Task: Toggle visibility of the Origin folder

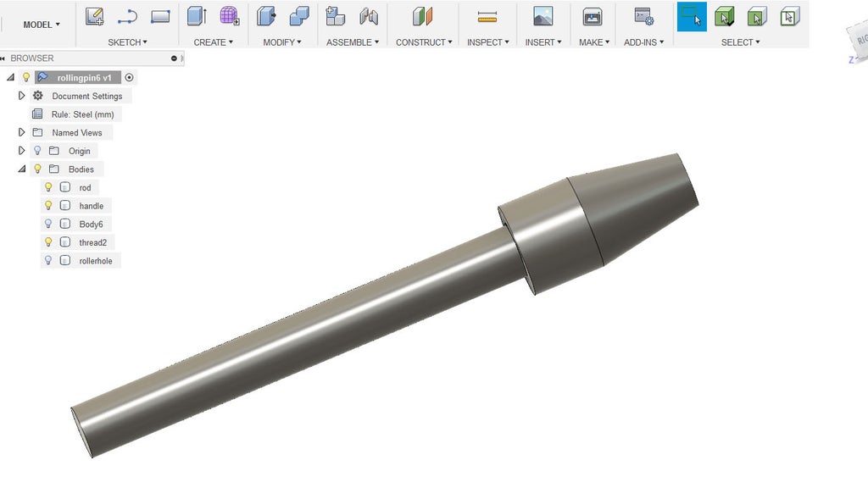Action: tap(37, 151)
